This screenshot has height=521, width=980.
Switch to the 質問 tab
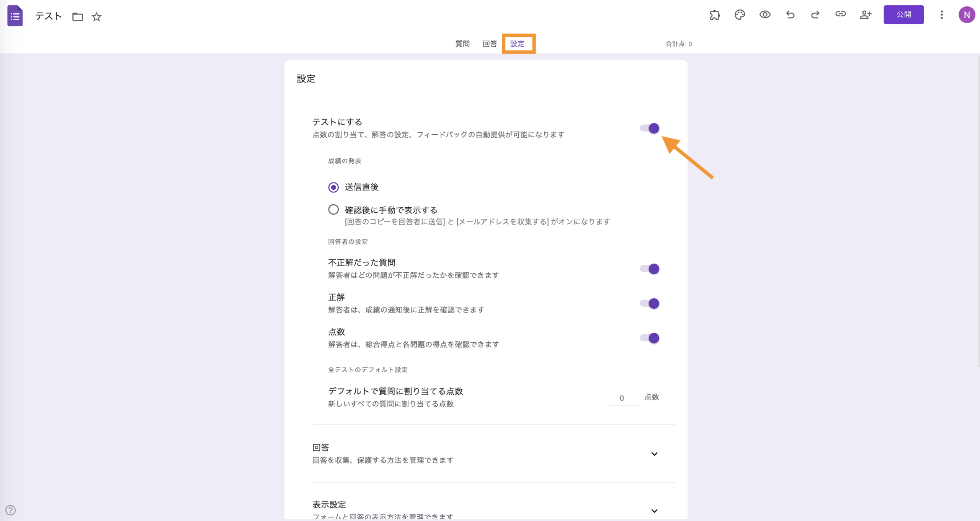coord(462,44)
